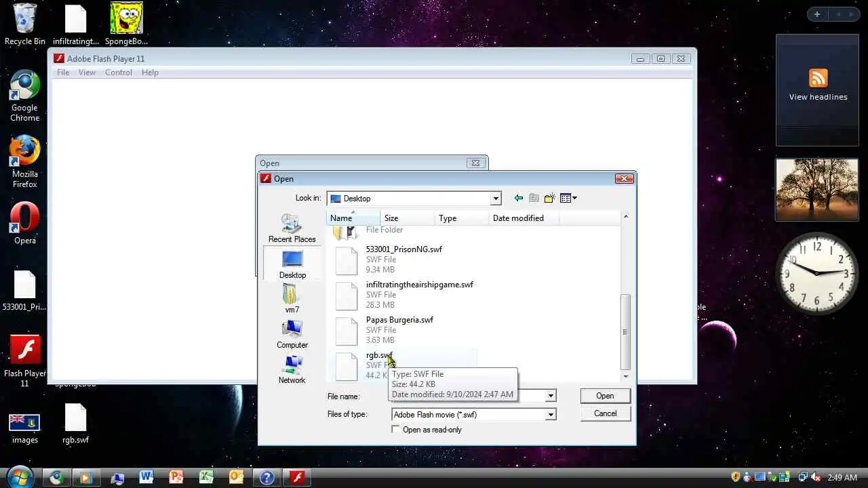Select Desktop in the places sidebar

[x=292, y=264]
